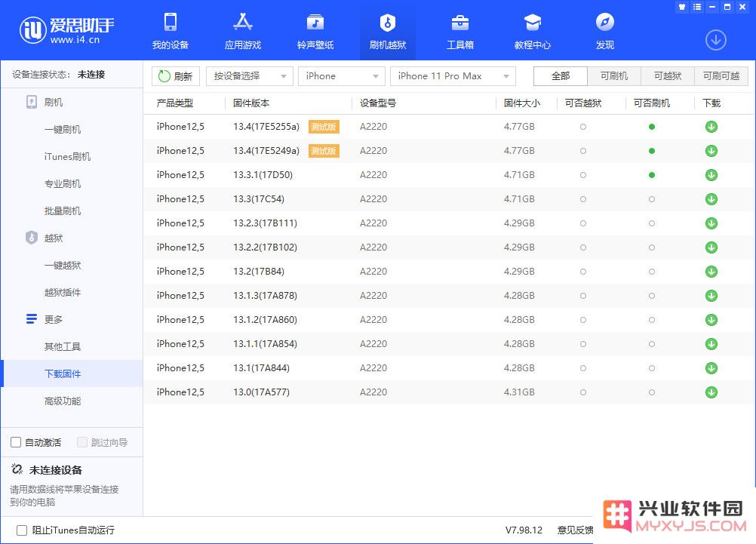
Task: Click the 刷机 sidebar section icon
Action: point(32,103)
